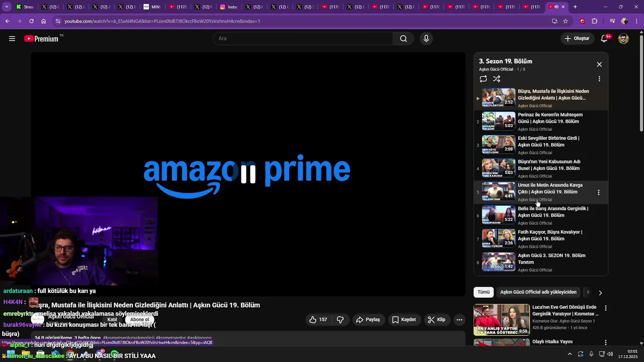
Task: Start voice search with microphone icon
Action: (426, 39)
